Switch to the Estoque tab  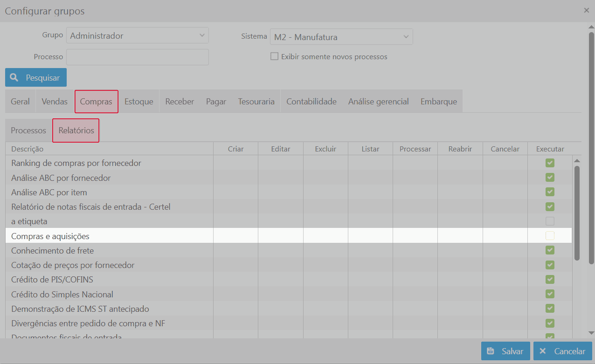click(139, 102)
